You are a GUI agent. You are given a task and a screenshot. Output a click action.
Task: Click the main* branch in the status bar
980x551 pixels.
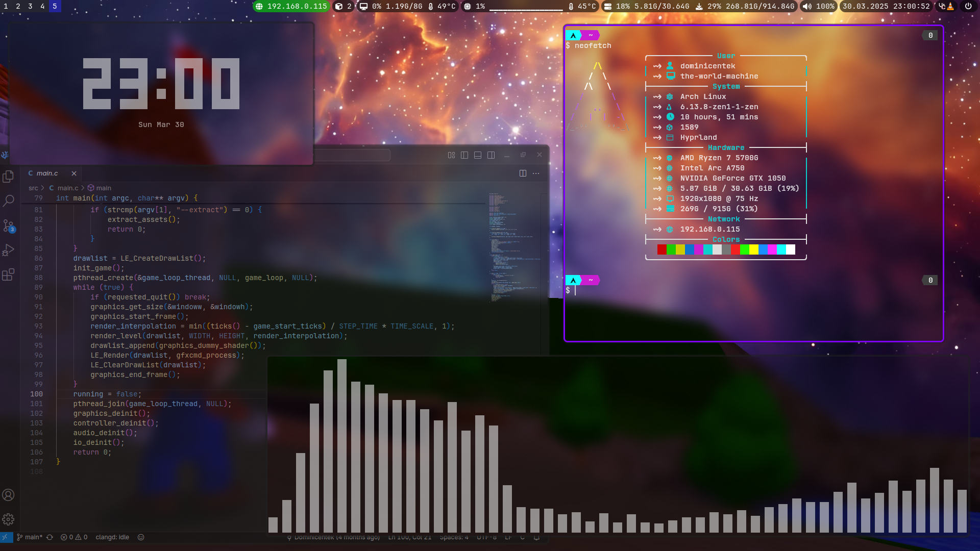[x=32, y=537]
